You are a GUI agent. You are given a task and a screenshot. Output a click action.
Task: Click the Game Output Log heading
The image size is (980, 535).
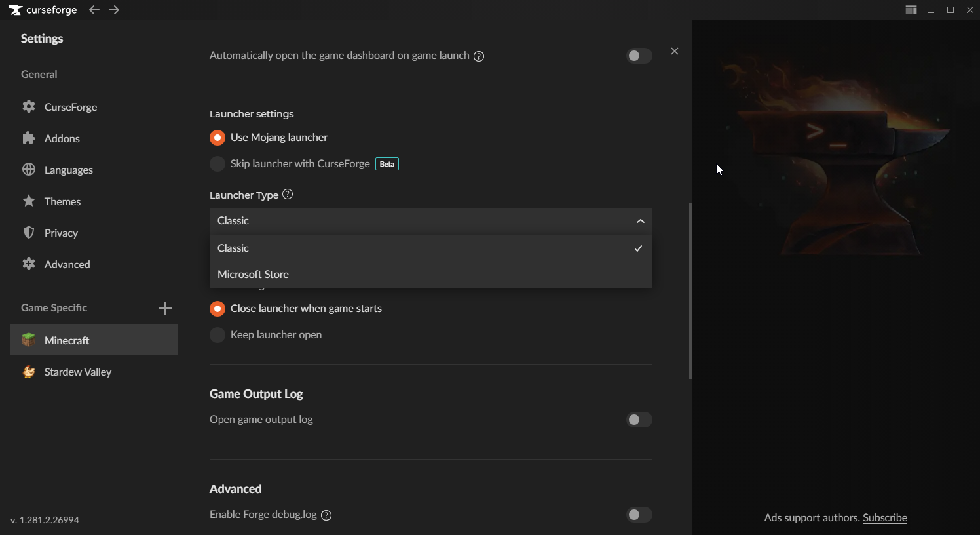[256, 394]
